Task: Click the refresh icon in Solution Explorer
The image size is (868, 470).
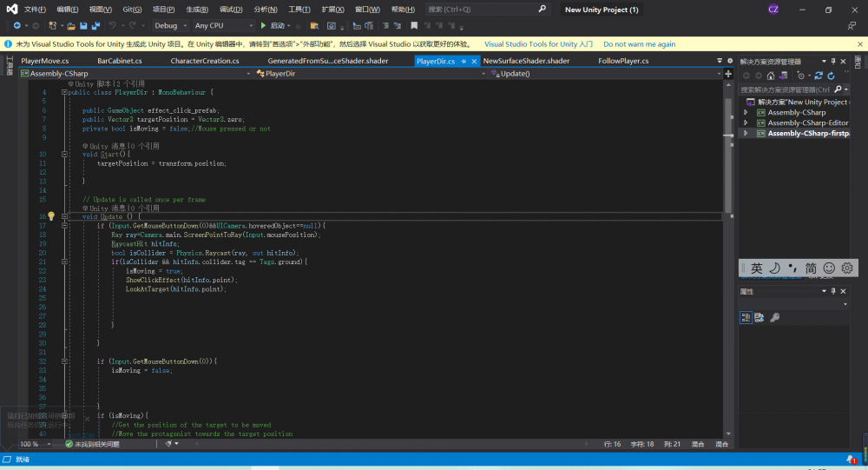Action: click(831, 76)
